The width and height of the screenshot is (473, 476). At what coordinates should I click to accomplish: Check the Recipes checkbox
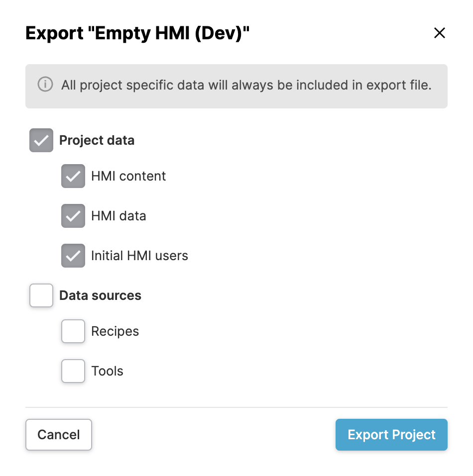(73, 331)
